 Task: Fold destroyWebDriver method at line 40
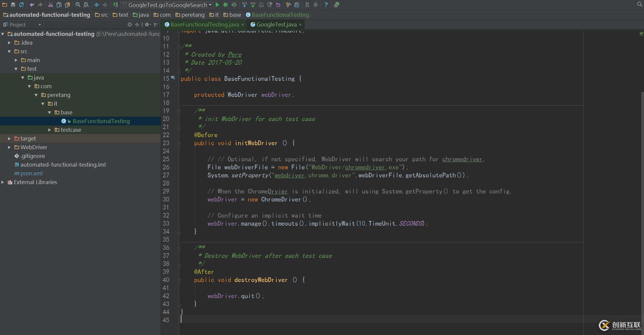[179, 280]
